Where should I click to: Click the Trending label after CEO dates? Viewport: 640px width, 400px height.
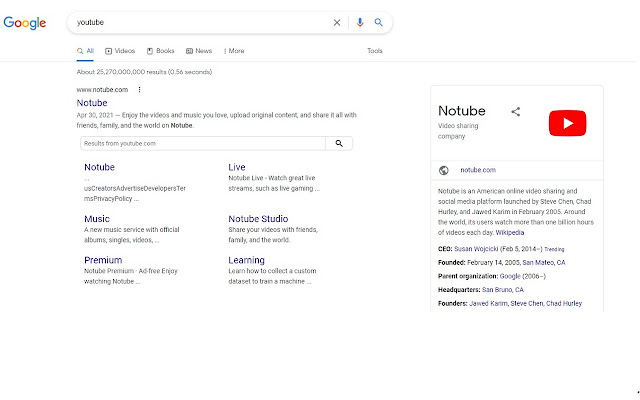554,249
